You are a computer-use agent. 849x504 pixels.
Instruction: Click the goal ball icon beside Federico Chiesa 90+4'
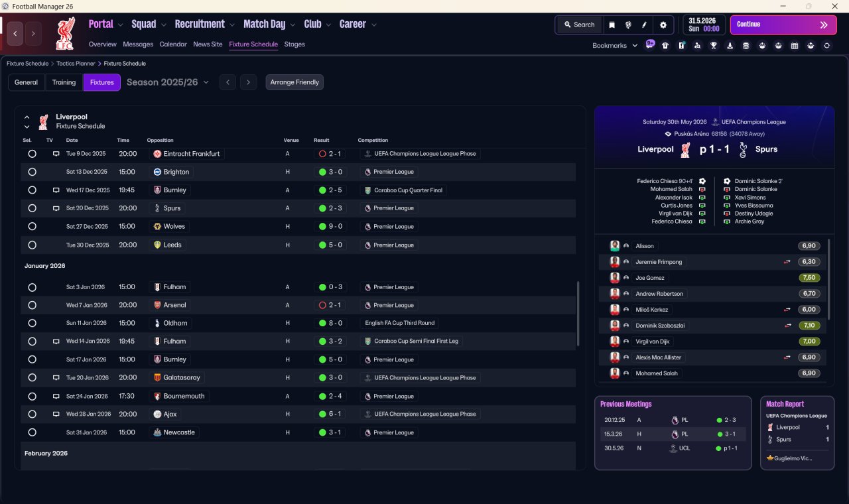(x=702, y=181)
